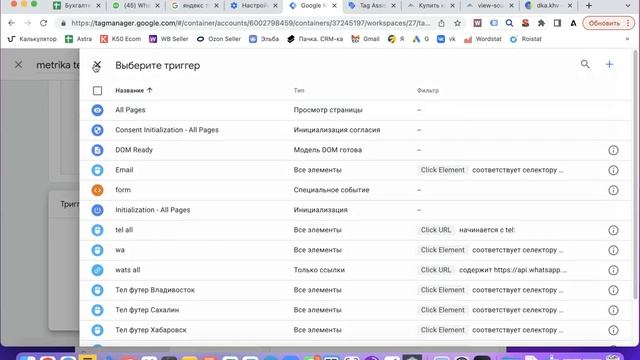Show info for Тел футер Хабаровск
This screenshot has height=360, width=640.
point(613,330)
